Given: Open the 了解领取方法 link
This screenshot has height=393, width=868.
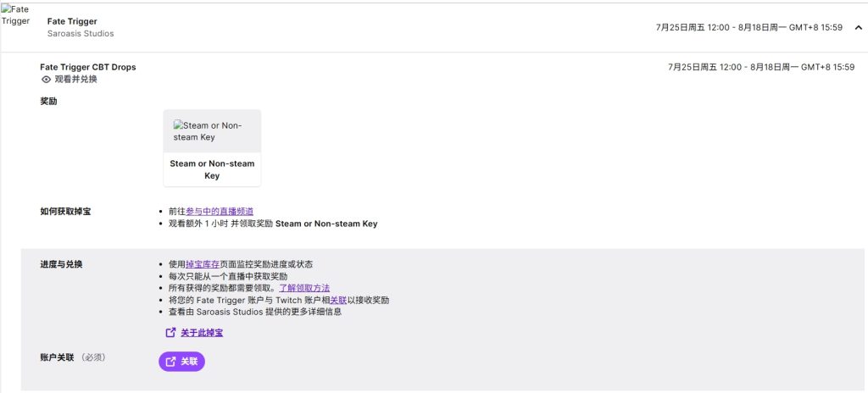Looking at the screenshot, I should coord(304,288).
